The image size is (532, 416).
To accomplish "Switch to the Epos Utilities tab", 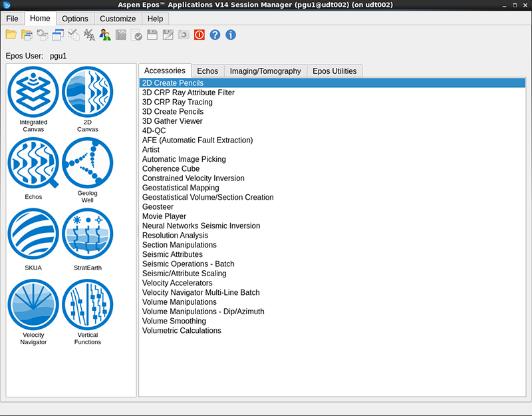I will 334,71.
